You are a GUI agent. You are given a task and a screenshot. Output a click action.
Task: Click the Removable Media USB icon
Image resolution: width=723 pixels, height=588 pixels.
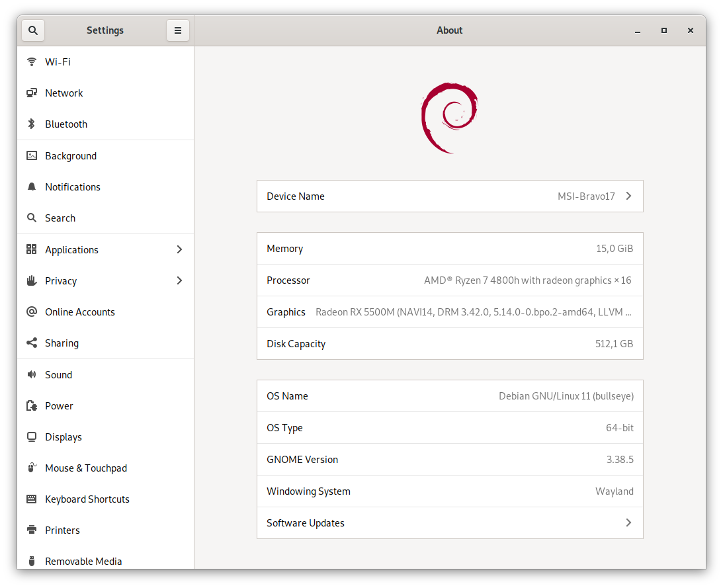[31, 562]
